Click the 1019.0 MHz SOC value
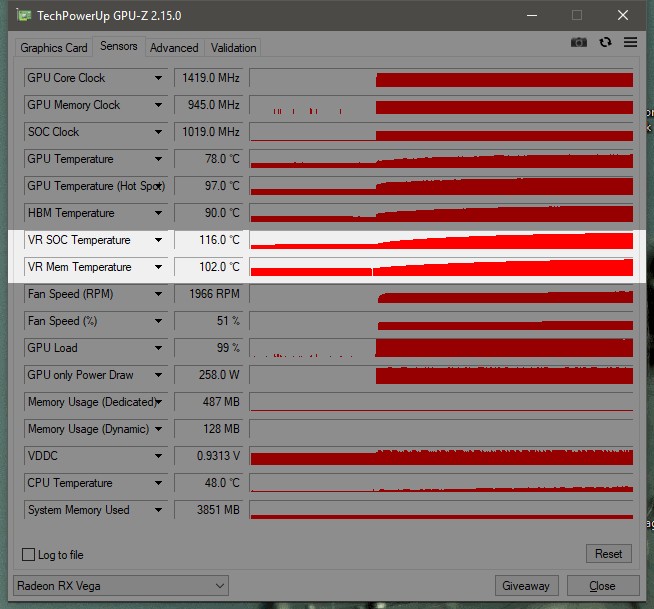This screenshot has width=654, height=609. [209, 132]
